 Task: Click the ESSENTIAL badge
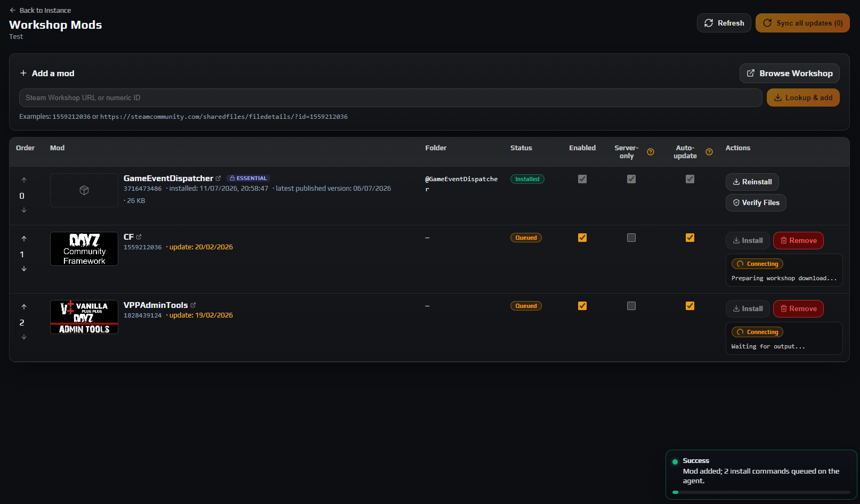(248, 178)
